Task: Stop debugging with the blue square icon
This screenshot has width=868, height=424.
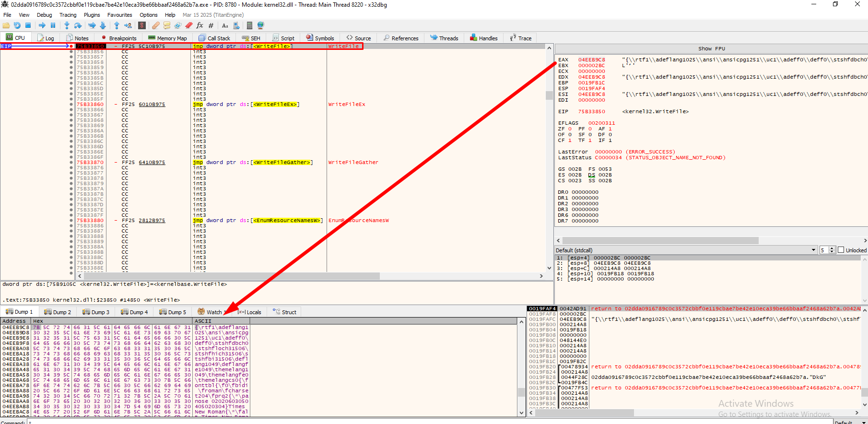Action: click(x=28, y=25)
